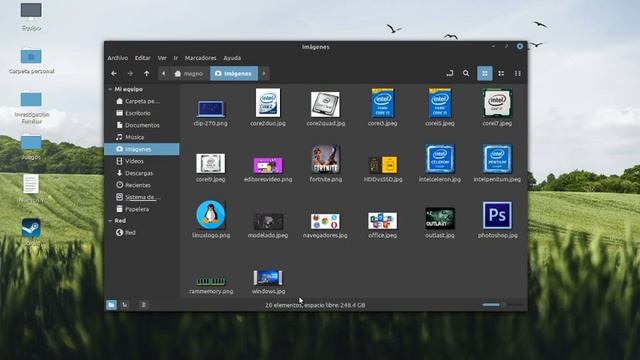The width and height of the screenshot is (640, 360).
Task: Open the Marcadores menu
Action: pos(200,58)
